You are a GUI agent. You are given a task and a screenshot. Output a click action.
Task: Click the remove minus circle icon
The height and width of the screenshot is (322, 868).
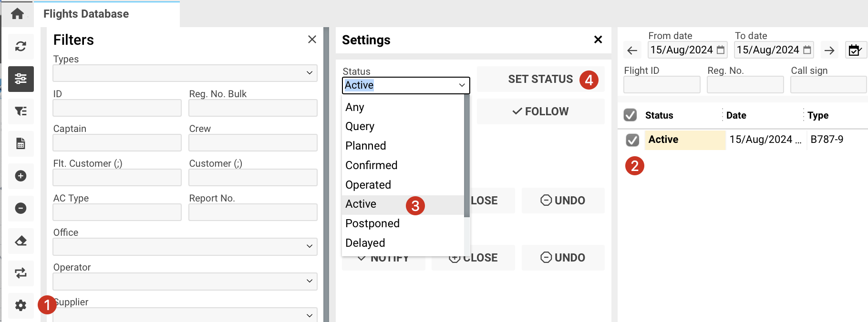[x=21, y=208]
